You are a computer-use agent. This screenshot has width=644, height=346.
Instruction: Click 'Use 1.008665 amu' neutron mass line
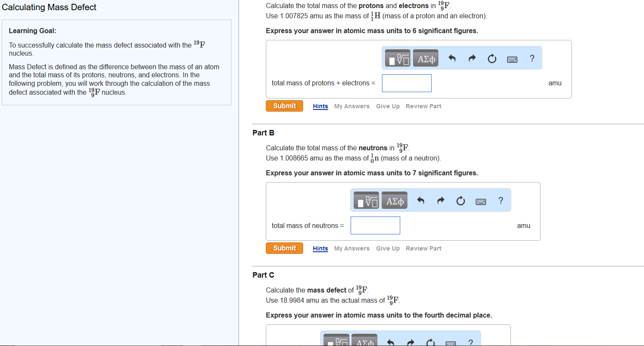[353, 158]
